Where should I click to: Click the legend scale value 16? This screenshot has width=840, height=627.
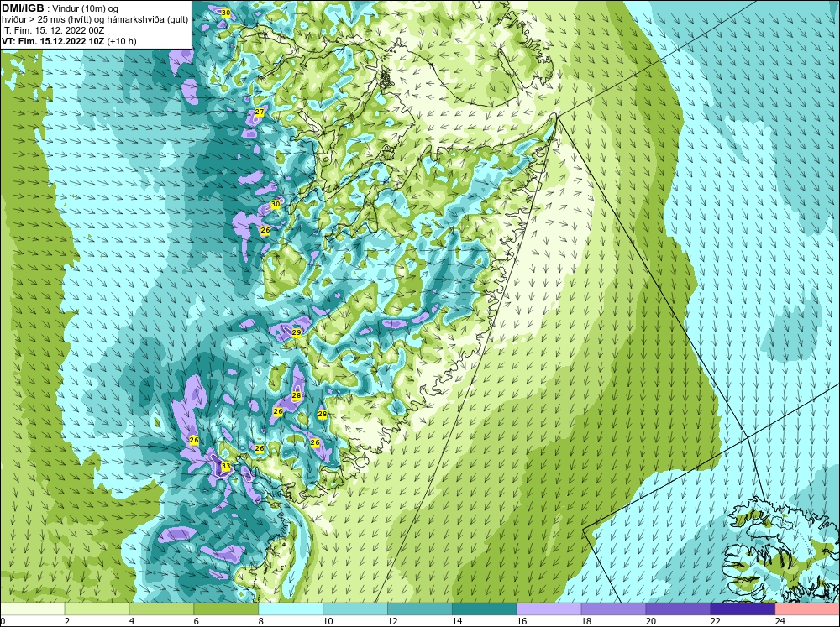click(522, 621)
